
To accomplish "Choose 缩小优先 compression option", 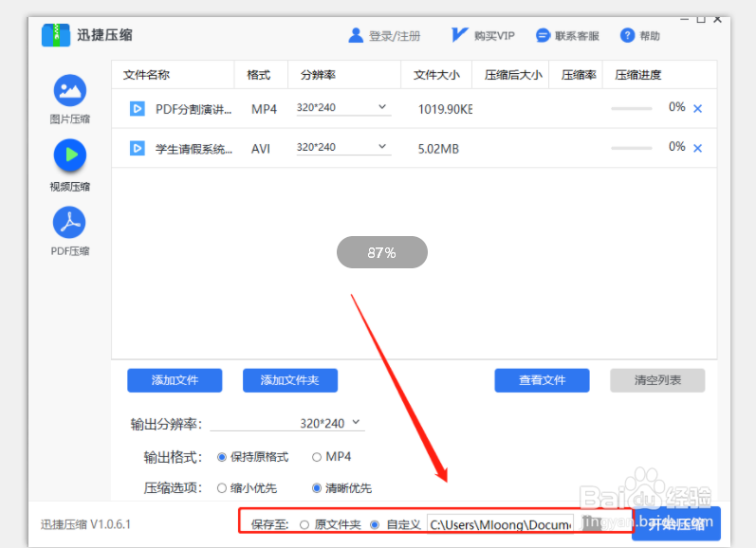I will point(222,488).
